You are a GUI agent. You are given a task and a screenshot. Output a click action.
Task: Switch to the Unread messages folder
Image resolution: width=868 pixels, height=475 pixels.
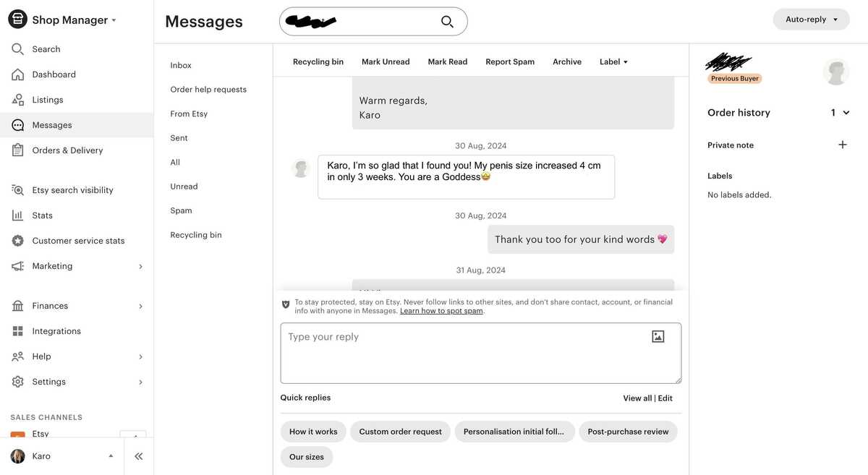184,187
